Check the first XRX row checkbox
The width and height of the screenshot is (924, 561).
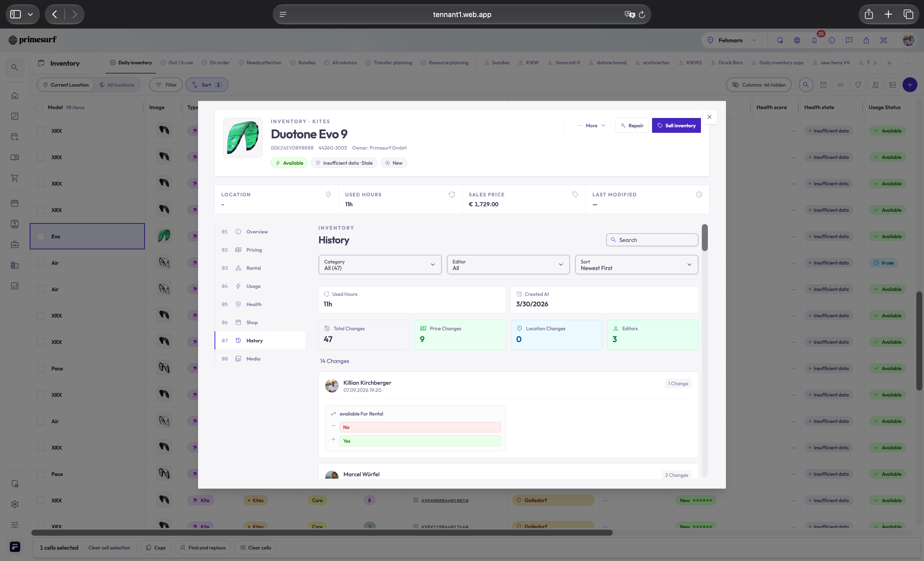tap(40, 131)
